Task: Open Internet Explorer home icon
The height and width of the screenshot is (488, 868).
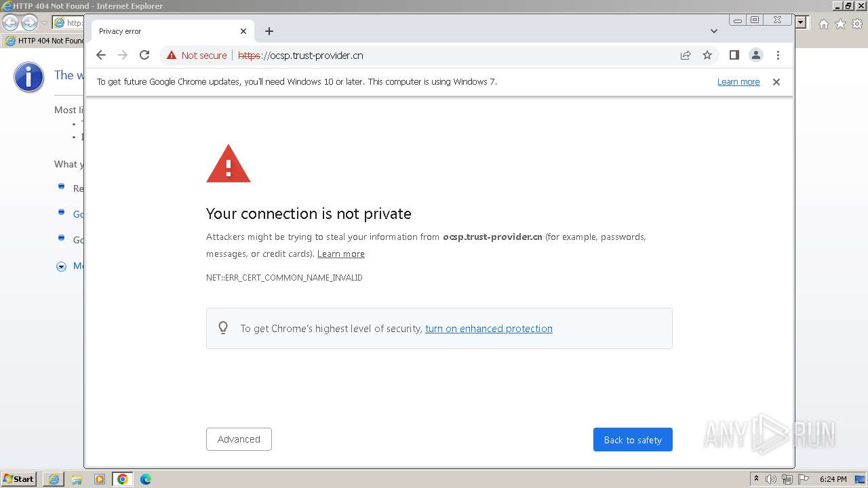Action: pyautogui.click(x=823, y=24)
